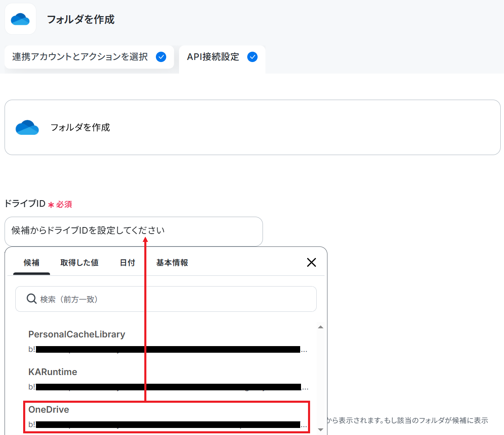Close the candidate panel with the X icon
This screenshot has width=504, height=435.
(x=311, y=262)
